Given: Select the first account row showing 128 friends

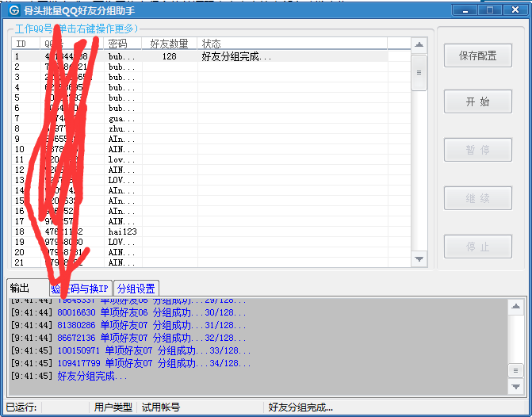Looking at the screenshot, I should coord(169,57).
